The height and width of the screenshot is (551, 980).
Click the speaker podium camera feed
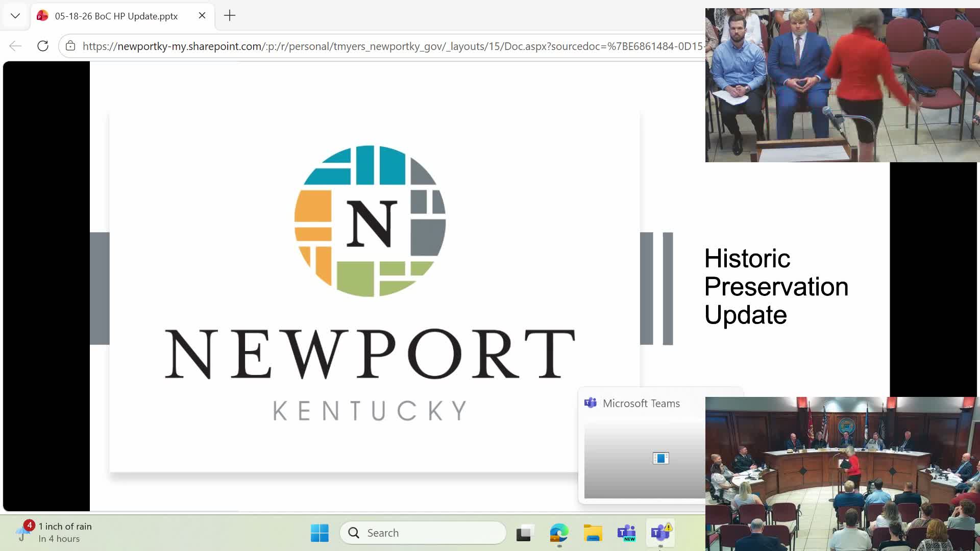(842, 85)
